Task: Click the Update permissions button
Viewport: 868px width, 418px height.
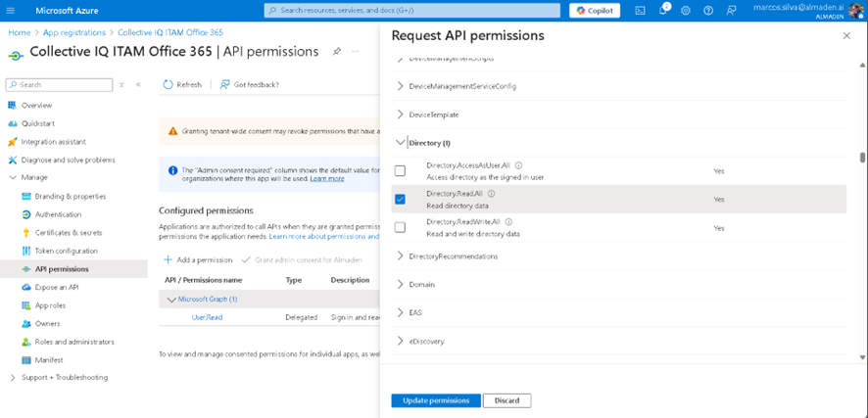Action: coord(436,400)
